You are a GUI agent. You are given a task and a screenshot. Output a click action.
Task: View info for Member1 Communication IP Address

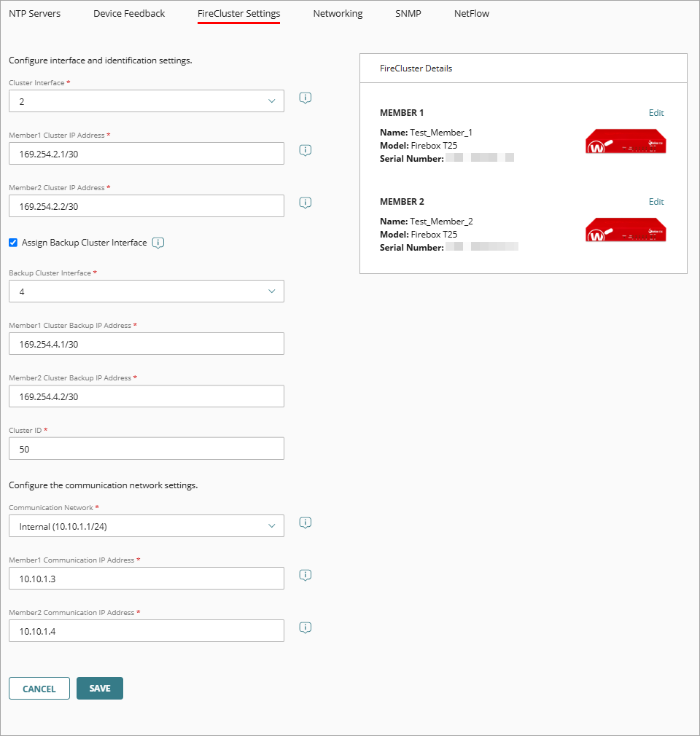(x=305, y=575)
